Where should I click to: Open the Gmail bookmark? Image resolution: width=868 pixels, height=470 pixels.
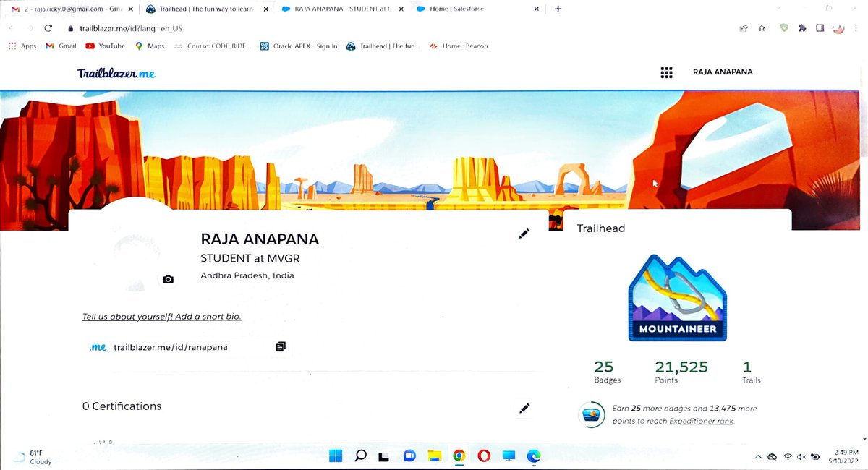click(x=61, y=46)
